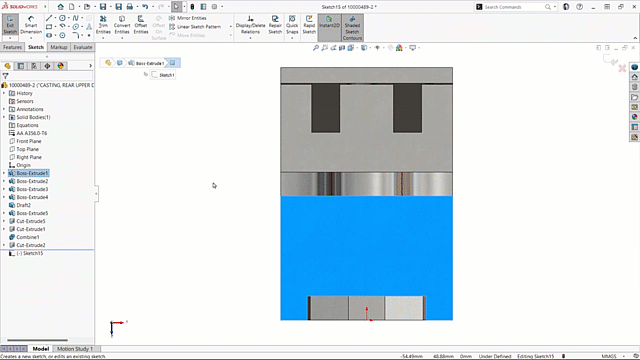Open the Motion Study 1 tab

tap(75, 349)
